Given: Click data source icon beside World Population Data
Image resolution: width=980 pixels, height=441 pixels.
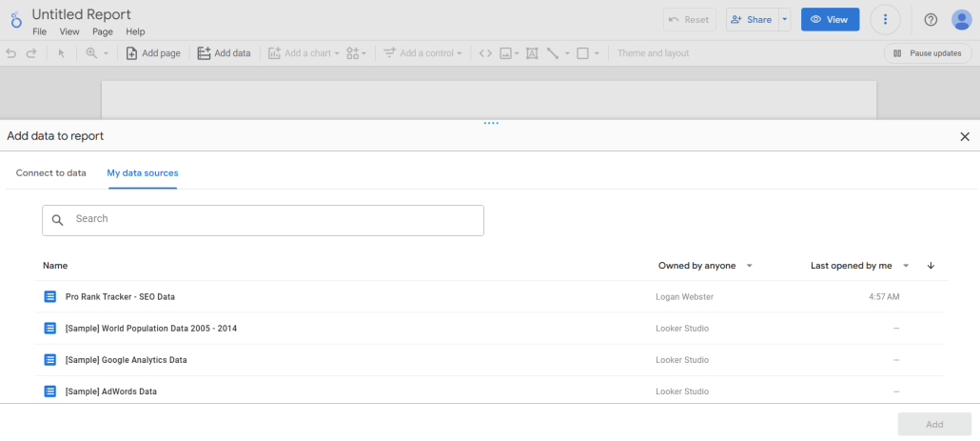Looking at the screenshot, I should point(50,329).
